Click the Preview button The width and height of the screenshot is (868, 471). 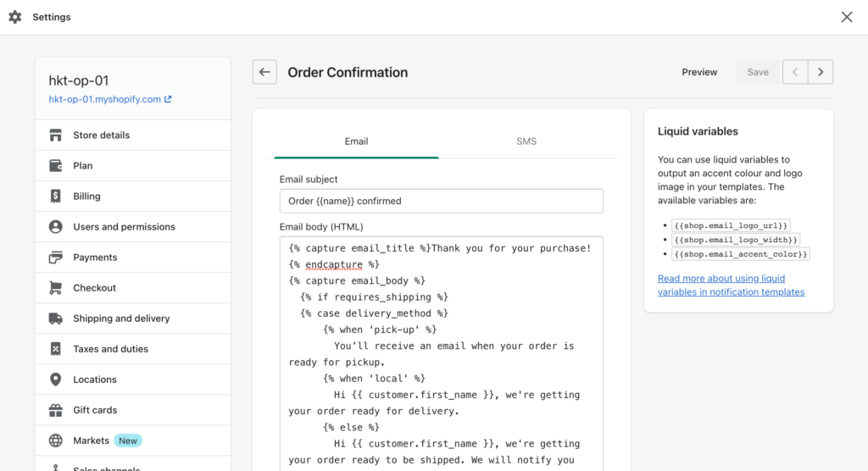[699, 72]
